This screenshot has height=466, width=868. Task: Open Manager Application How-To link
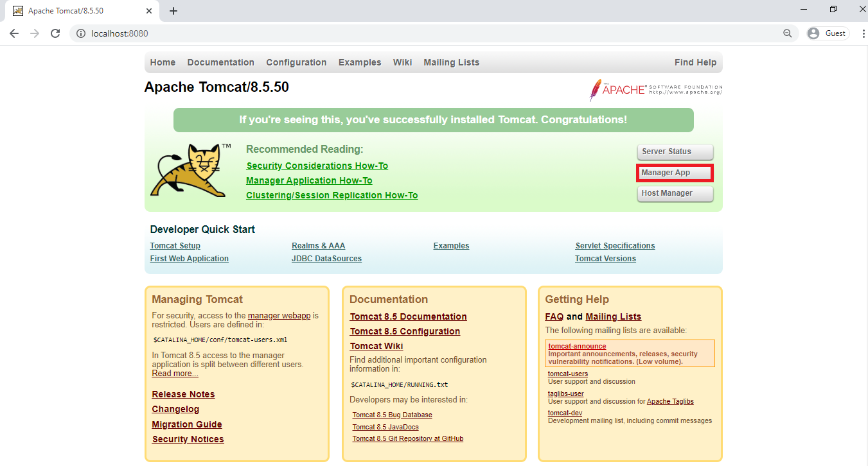[x=309, y=180]
